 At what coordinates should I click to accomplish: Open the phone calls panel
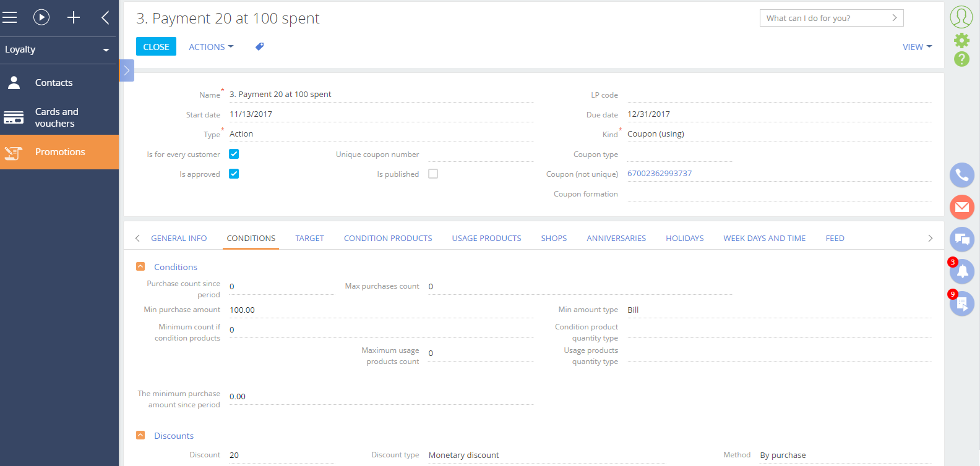coord(962,175)
